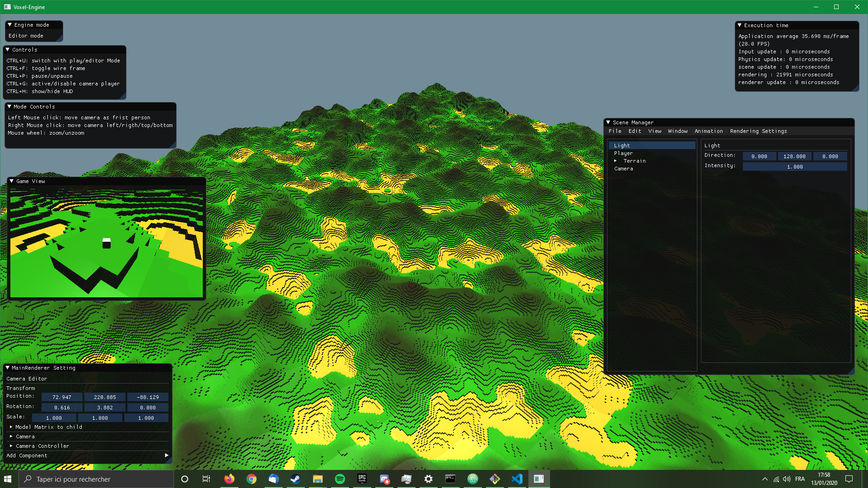Open the network status icon
The image size is (868, 488).
776,479
